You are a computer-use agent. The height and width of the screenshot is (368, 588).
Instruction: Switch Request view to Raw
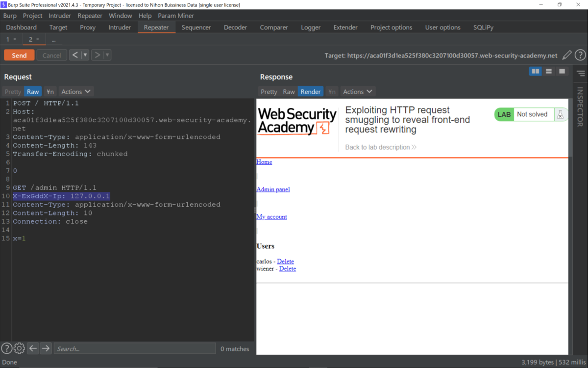pos(33,92)
